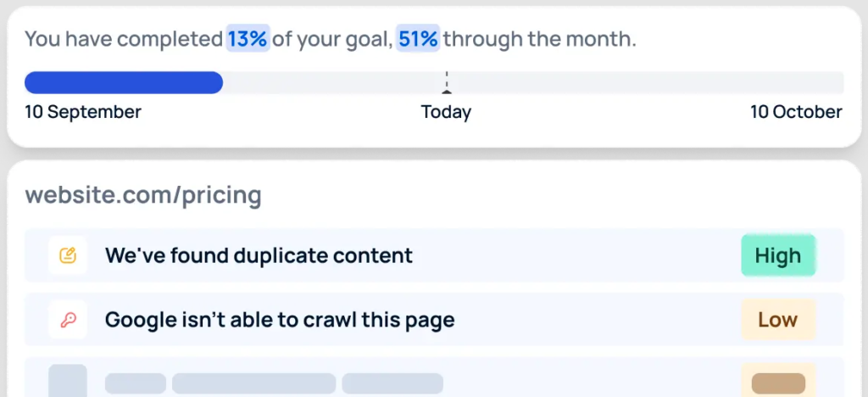The width and height of the screenshot is (868, 397).
Task: Click the gray placeholder icon in third row
Action: pos(68,382)
